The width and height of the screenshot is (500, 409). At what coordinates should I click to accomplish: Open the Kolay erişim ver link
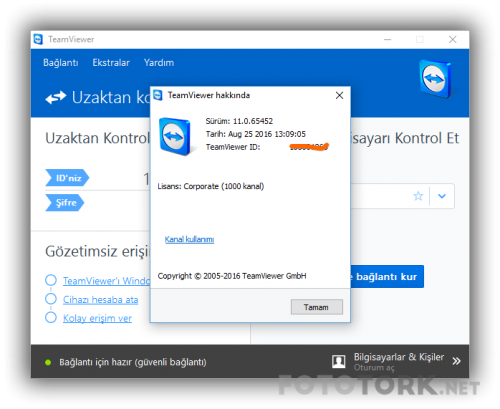coord(97,318)
